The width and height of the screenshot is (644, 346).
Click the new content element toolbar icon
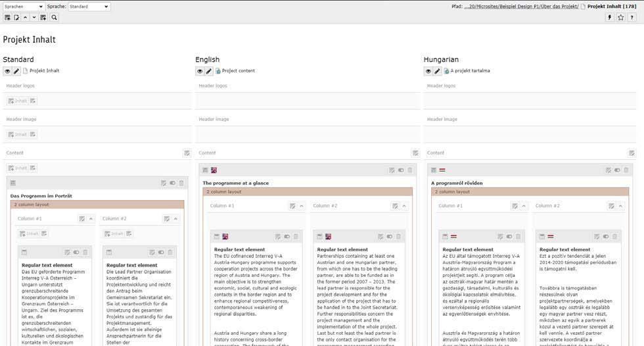click(x=43, y=18)
